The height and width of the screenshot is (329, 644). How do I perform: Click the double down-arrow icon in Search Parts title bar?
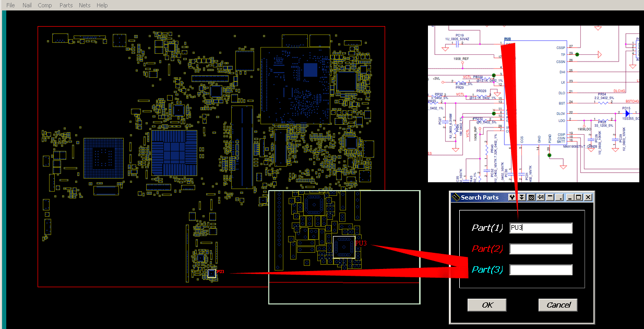tap(521, 197)
